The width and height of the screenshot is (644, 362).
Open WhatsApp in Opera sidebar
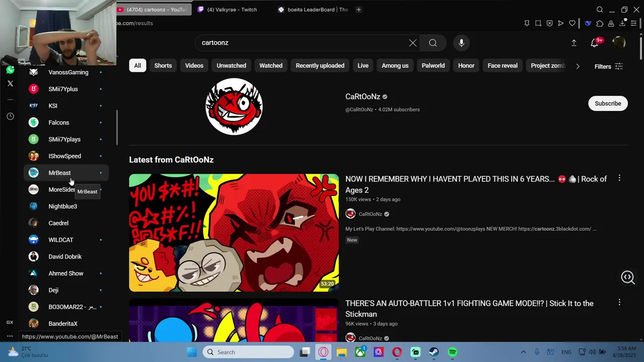click(x=10, y=70)
